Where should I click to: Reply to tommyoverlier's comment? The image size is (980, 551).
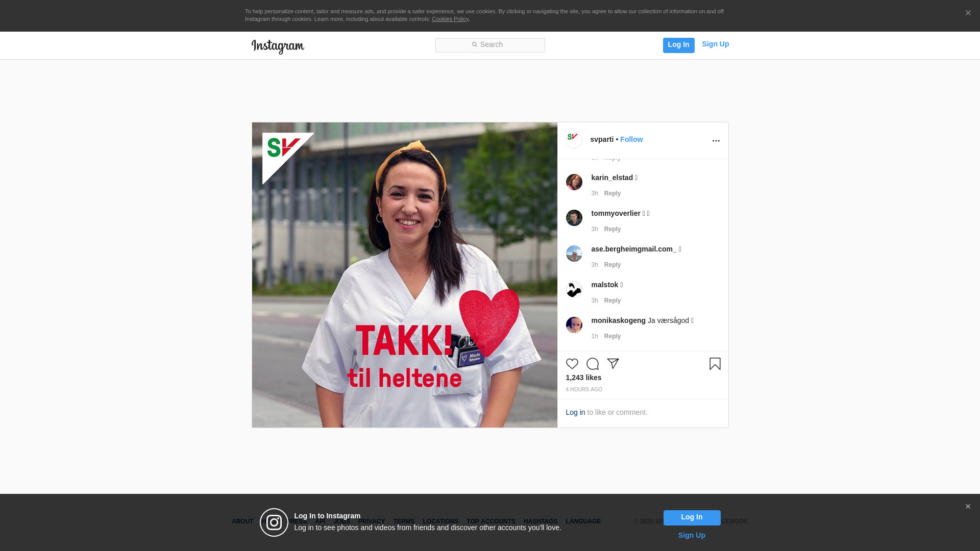pyautogui.click(x=612, y=229)
